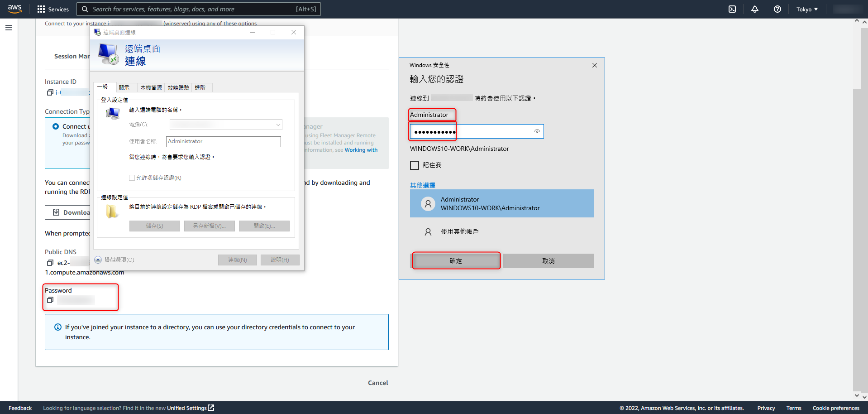Copy the Password with the copy icon
The height and width of the screenshot is (414, 868).
[x=50, y=300]
